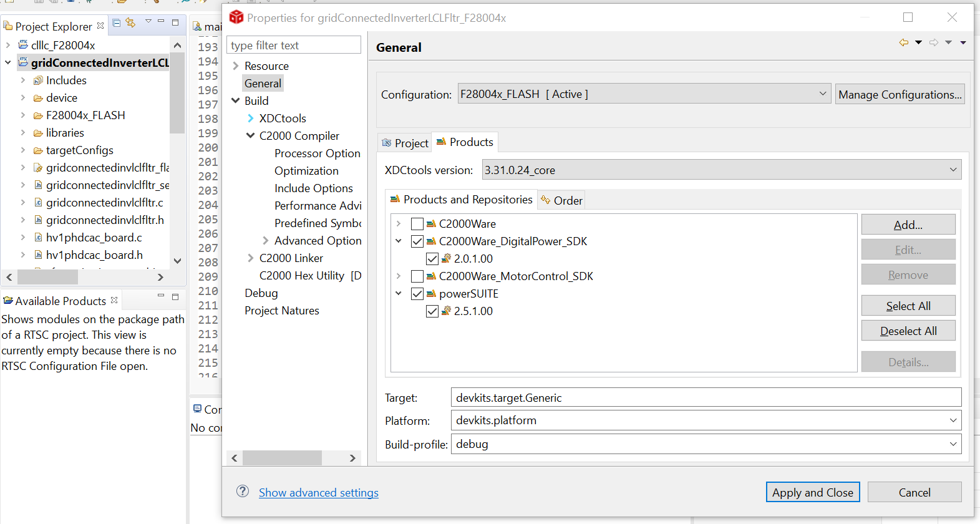Open the XDCtools version dropdown
980x524 pixels.
click(953, 170)
